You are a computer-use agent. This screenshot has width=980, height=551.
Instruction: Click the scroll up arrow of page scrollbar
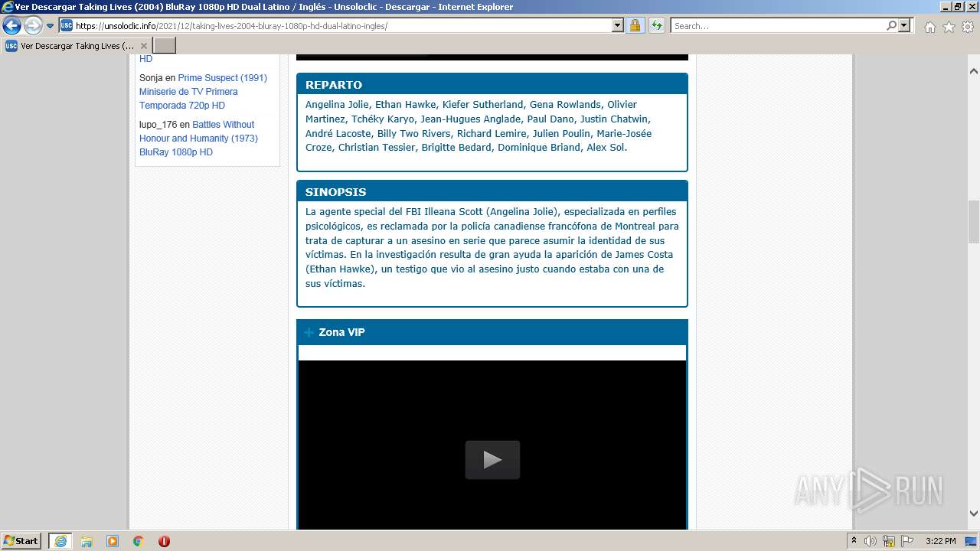(x=974, y=71)
